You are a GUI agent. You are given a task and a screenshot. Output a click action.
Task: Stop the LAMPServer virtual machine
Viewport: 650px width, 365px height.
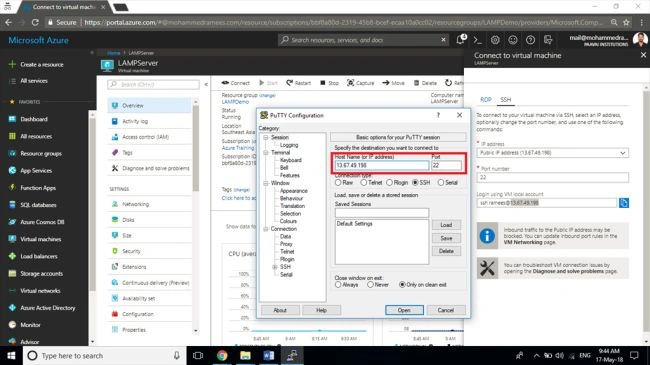point(330,83)
